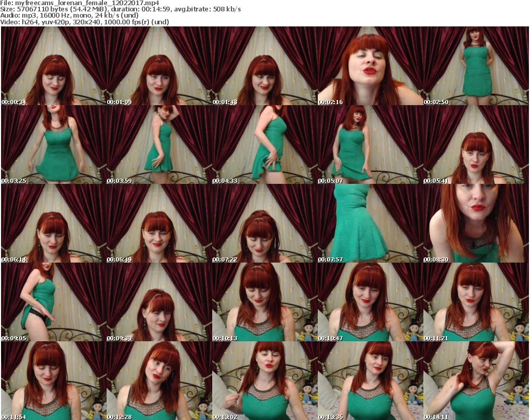Select the thumbnail timestamped 00:12:28
This screenshot has width=530, height=420.
159,381
